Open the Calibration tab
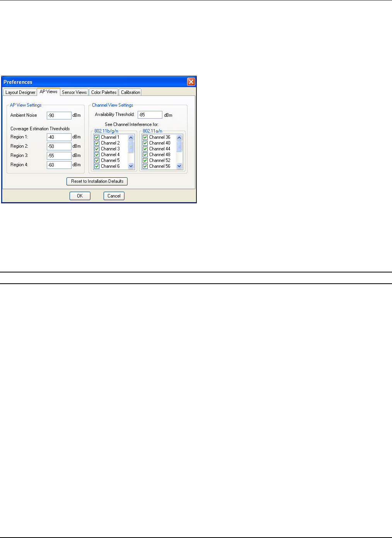The image size is (392, 538). (x=130, y=92)
